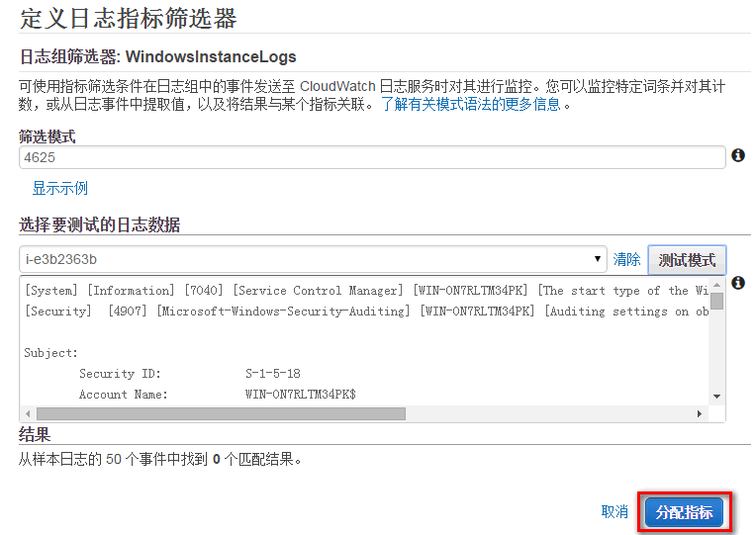Click the [Security] [4907] log line

pos(366,312)
